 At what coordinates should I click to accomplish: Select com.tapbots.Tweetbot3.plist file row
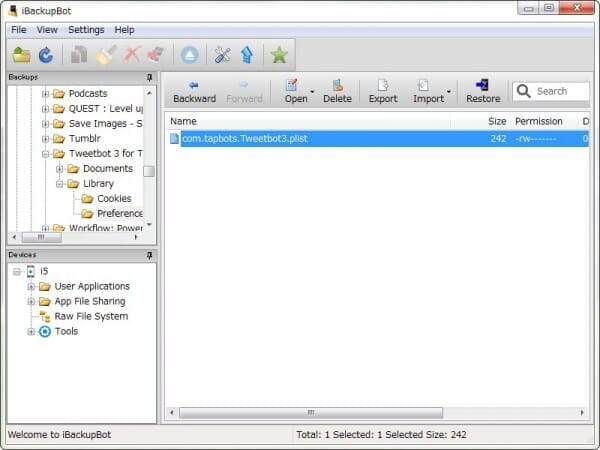tap(244, 139)
